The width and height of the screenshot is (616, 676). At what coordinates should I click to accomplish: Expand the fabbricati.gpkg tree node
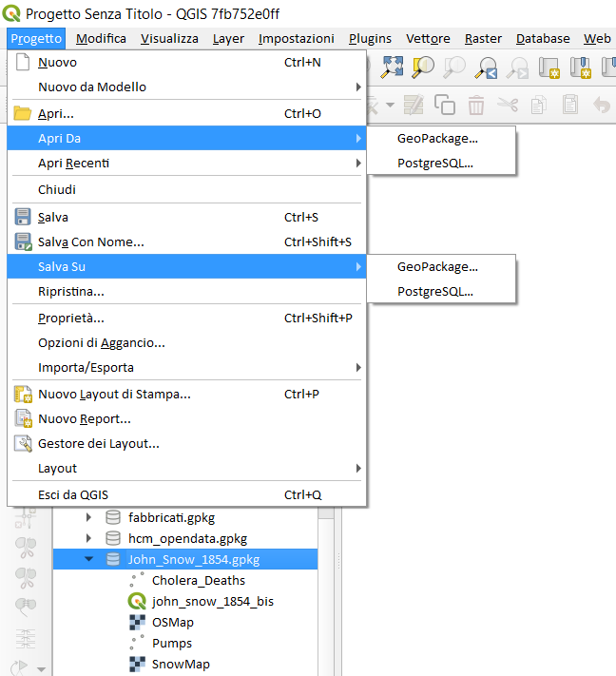pyautogui.click(x=89, y=517)
